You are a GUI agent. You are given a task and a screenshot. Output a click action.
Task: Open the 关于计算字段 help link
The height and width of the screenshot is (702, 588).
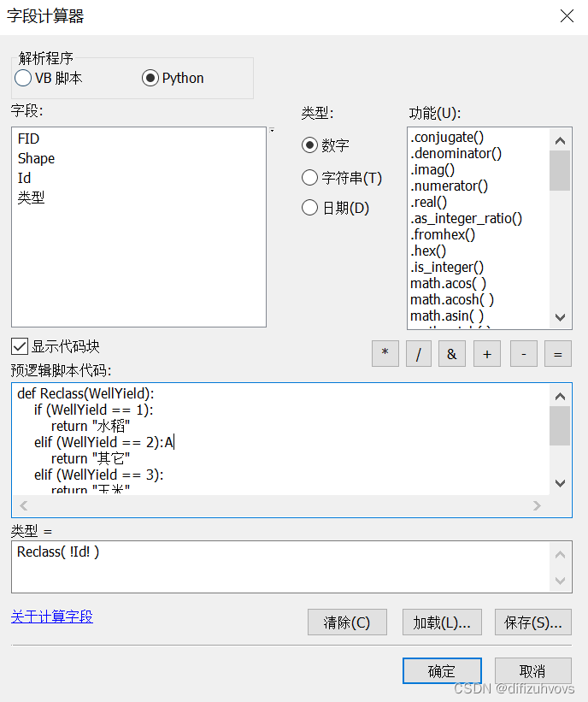click(52, 616)
